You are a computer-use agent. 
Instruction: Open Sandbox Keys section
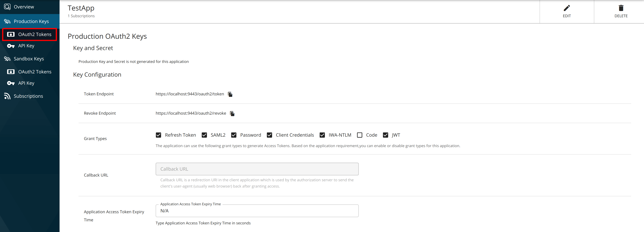click(x=28, y=59)
